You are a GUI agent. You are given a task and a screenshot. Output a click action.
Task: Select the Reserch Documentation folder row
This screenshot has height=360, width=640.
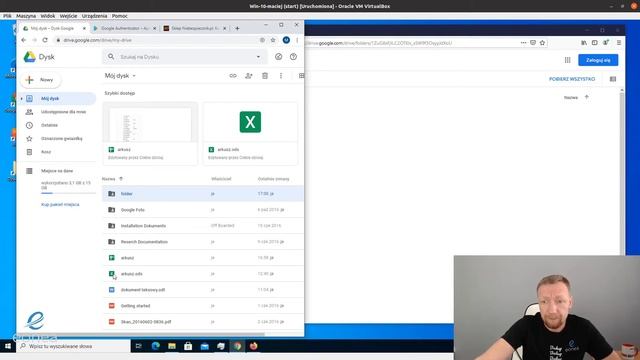pos(202,242)
